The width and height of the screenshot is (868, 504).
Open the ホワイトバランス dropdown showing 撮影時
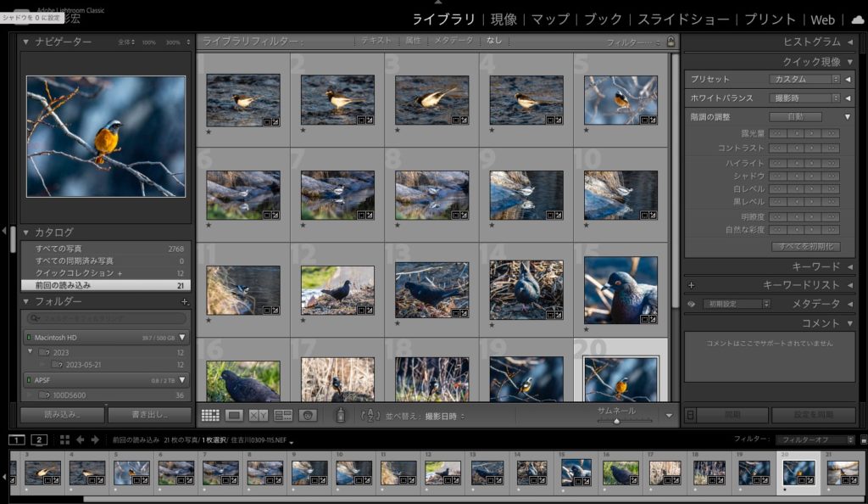pos(804,98)
